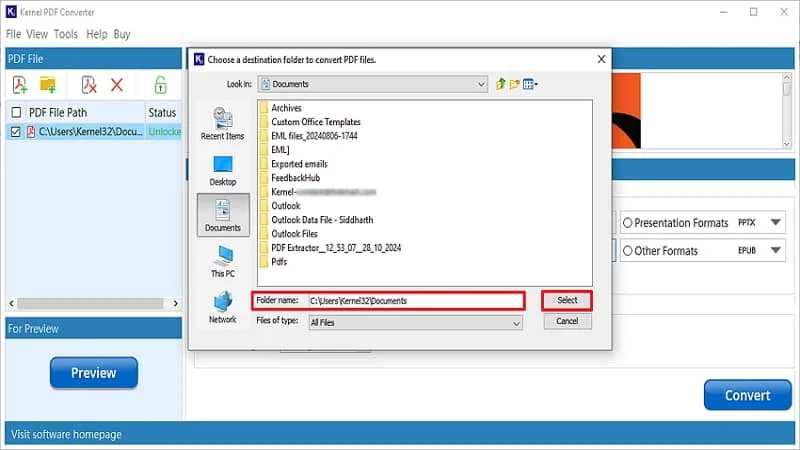Open the Help menu
The image size is (800, 450).
tap(96, 34)
